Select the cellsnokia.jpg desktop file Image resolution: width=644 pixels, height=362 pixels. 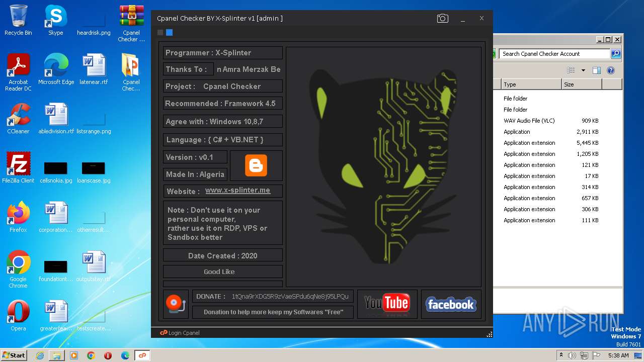click(x=56, y=172)
